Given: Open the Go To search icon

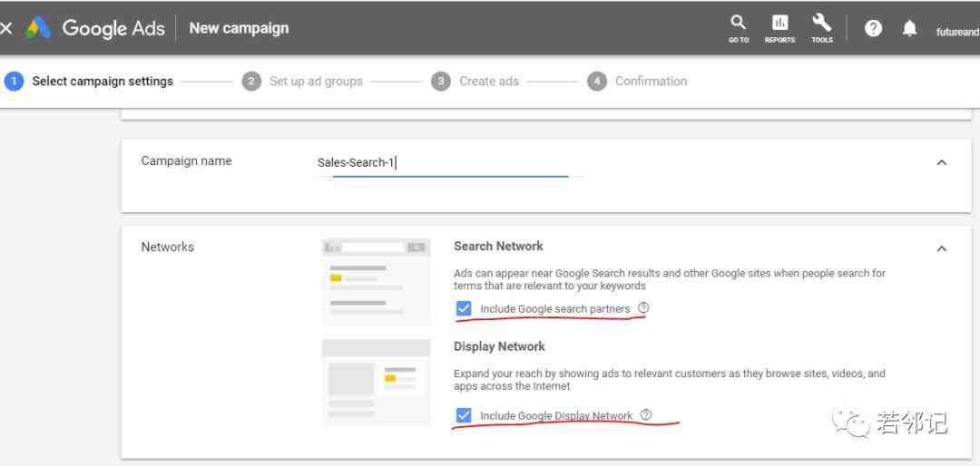Looking at the screenshot, I should (x=738, y=29).
